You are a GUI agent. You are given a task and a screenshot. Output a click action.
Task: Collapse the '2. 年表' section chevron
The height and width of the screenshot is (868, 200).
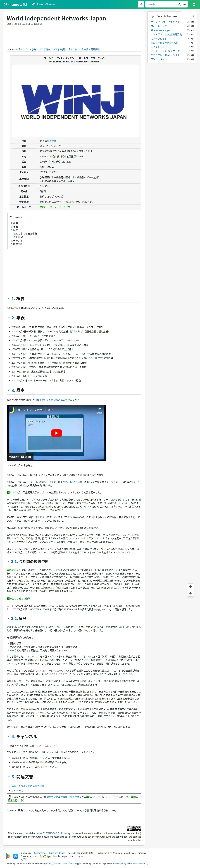point(9,318)
